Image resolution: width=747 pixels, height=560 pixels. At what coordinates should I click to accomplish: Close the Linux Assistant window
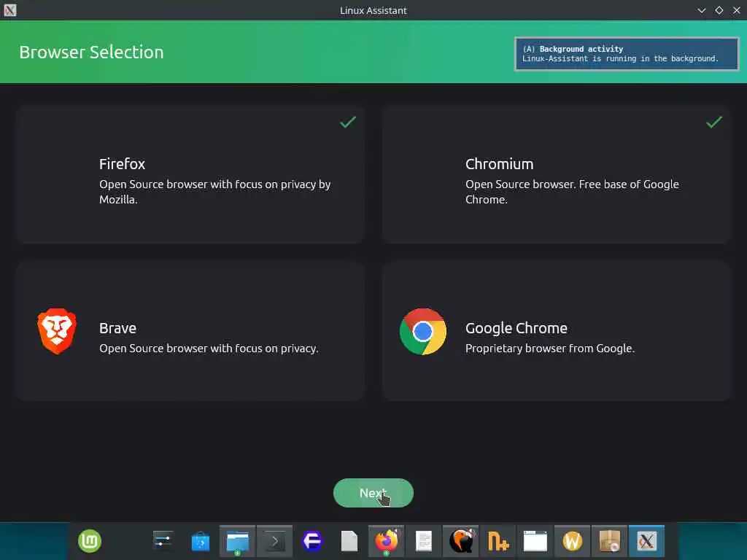tap(737, 10)
